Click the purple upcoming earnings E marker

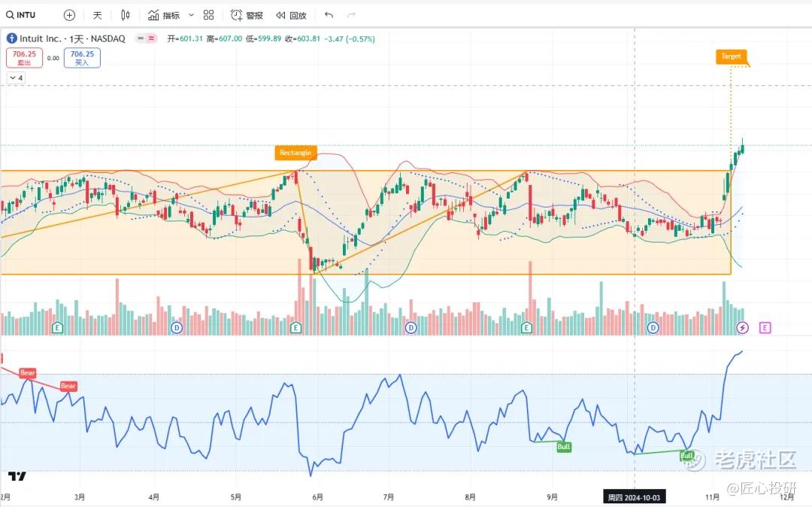coord(765,327)
